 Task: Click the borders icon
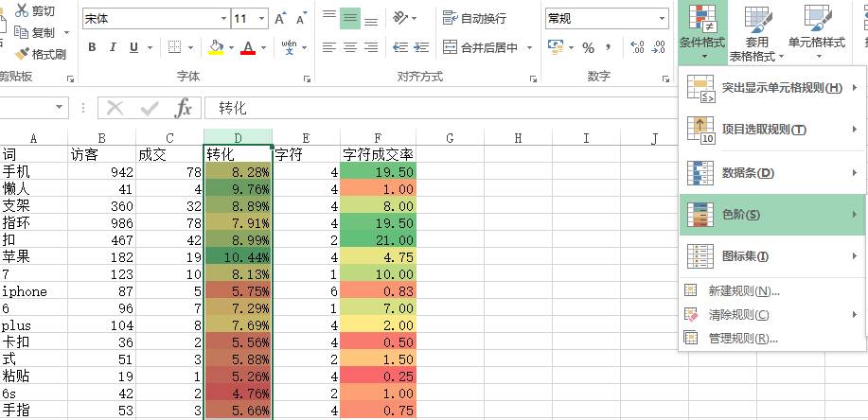point(174,47)
